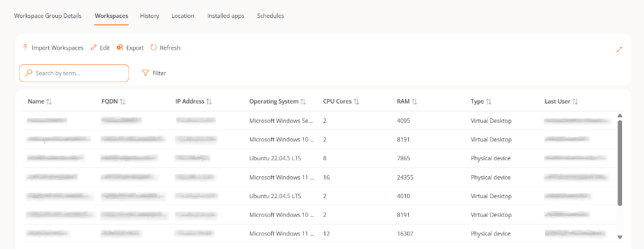Click Physical device in the 24355 RAM row

[491, 178]
